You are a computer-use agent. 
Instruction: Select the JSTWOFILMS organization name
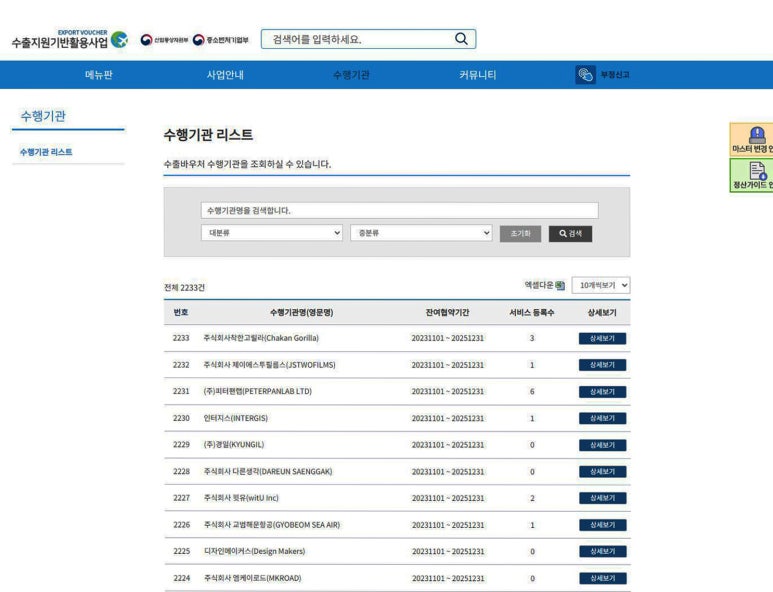pyautogui.click(x=270, y=365)
